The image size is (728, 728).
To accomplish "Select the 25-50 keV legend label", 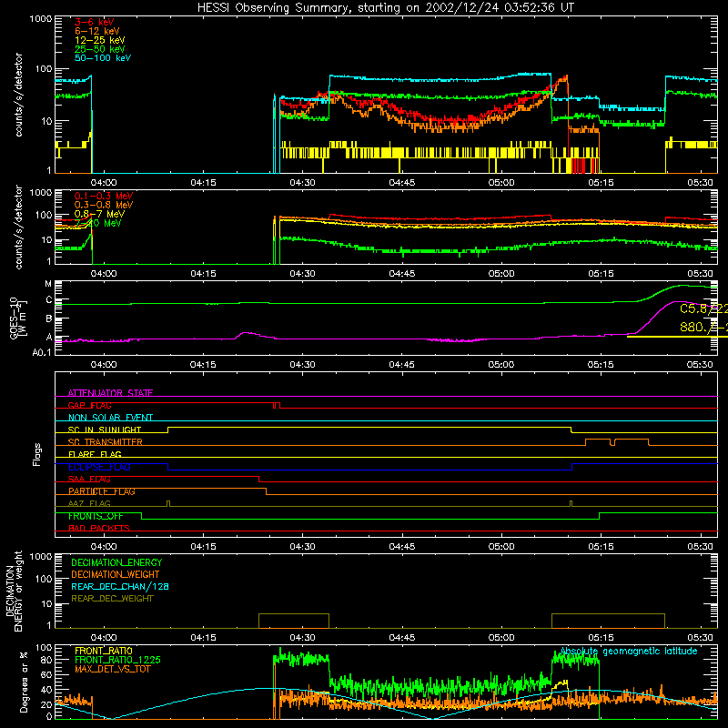I will pyautogui.click(x=99, y=49).
